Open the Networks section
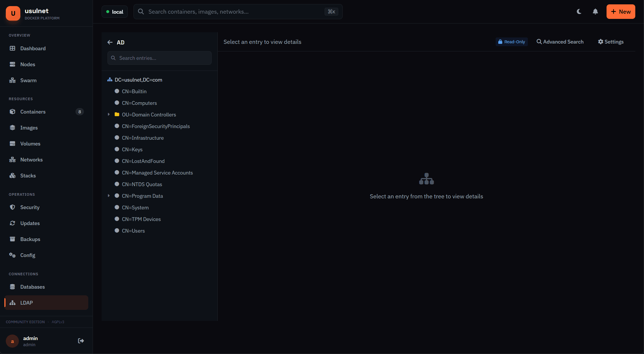 (31, 159)
